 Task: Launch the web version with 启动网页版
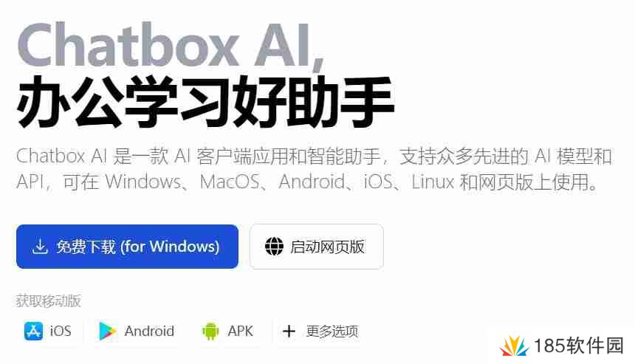point(317,247)
